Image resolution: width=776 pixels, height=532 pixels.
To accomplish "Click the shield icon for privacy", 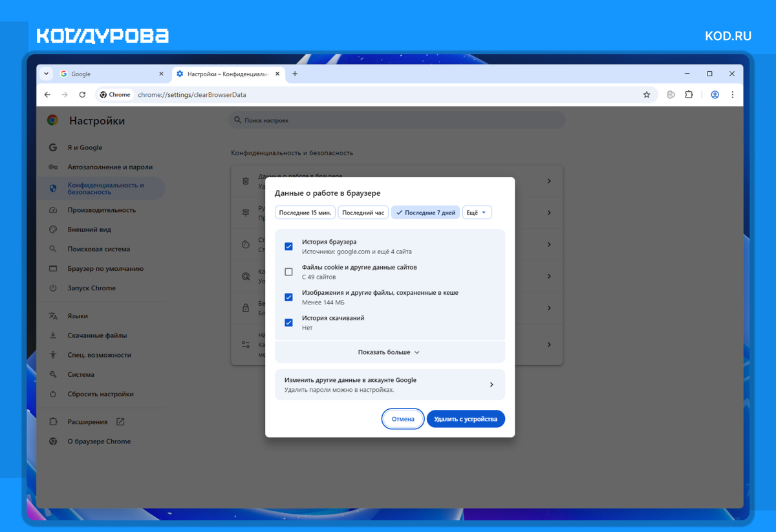I will [53, 188].
